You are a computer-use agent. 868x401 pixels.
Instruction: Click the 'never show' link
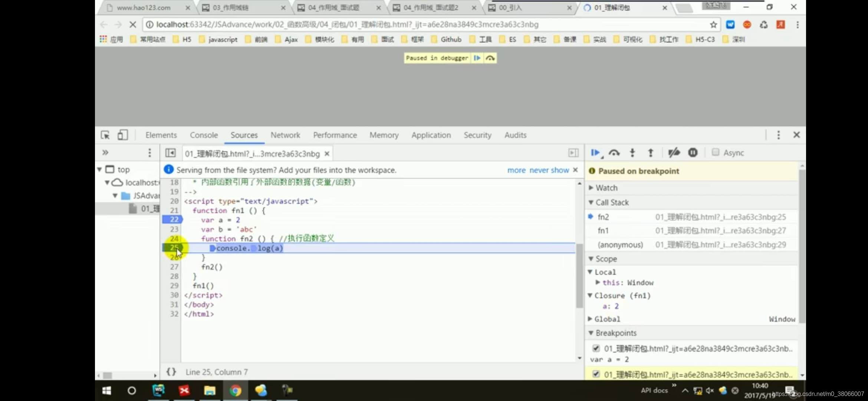pyautogui.click(x=549, y=170)
